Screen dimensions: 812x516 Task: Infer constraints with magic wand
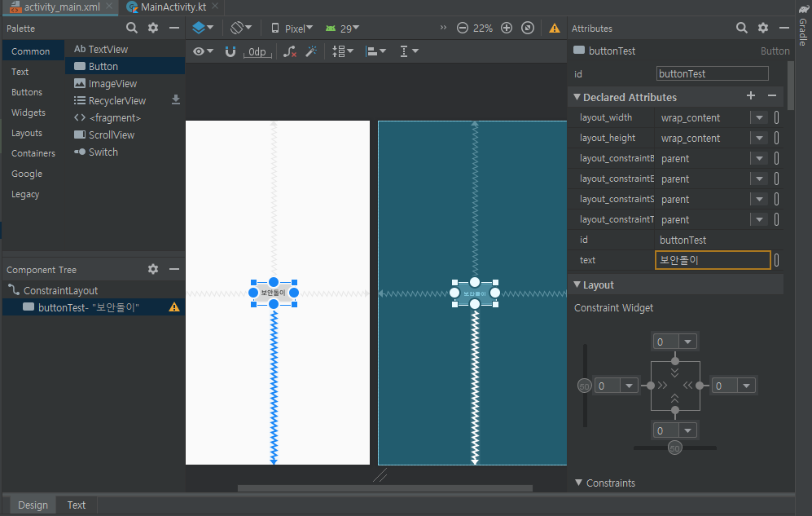pos(311,51)
